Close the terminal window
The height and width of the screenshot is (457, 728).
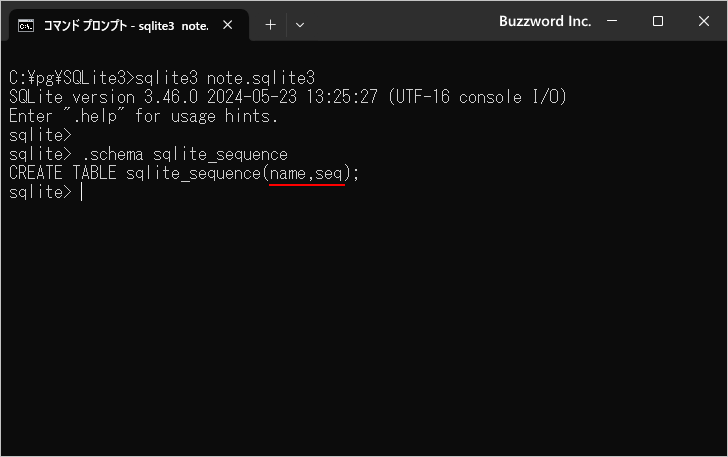702,21
